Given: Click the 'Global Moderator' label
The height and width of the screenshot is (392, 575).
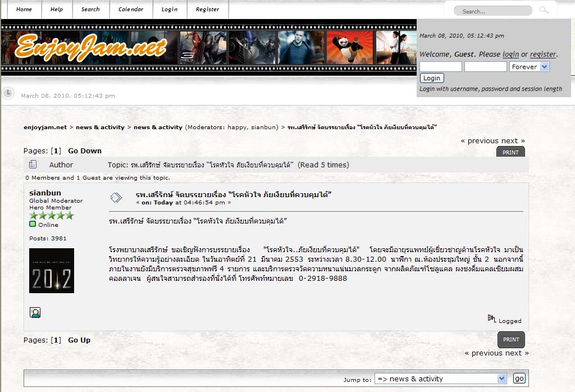Looking at the screenshot, I should coord(56,200).
